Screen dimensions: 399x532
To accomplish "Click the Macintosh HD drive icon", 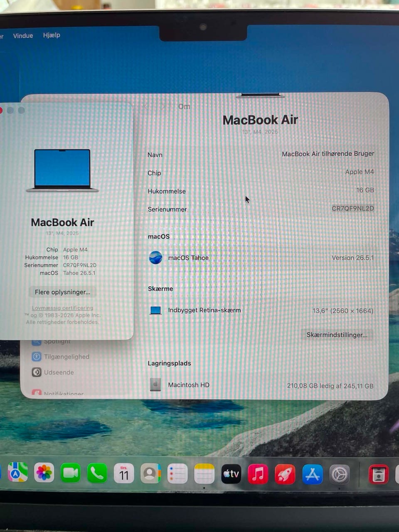I will pos(155,384).
